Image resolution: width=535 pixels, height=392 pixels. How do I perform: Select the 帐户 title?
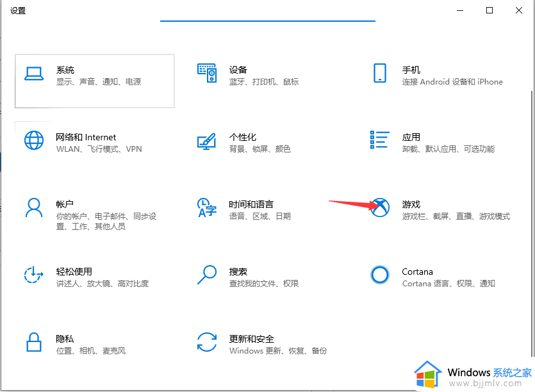[x=65, y=204]
